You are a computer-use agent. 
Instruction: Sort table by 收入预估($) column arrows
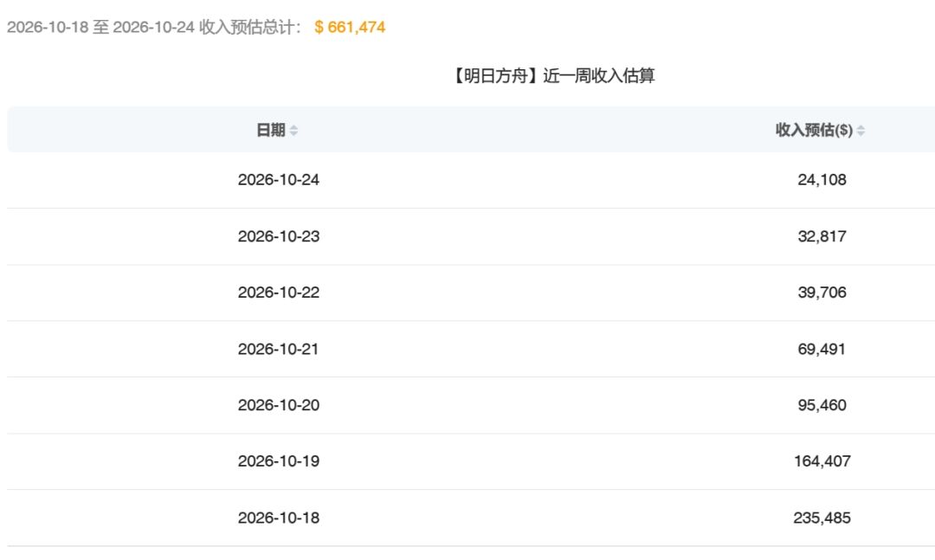pos(861,131)
